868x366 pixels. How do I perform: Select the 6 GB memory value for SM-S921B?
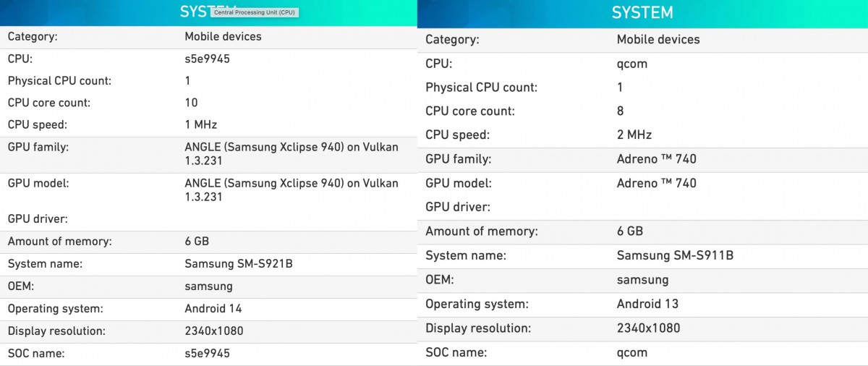[x=197, y=242]
